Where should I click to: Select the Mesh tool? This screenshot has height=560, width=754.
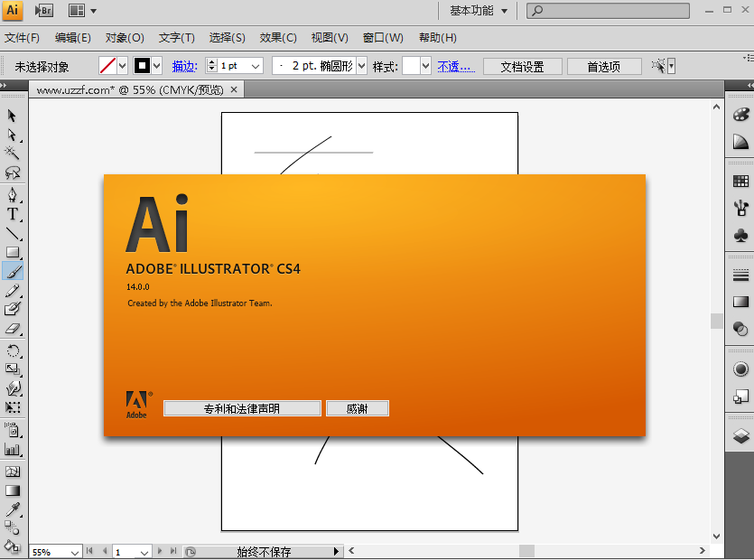pyautogui.click(x=12, y=471)
